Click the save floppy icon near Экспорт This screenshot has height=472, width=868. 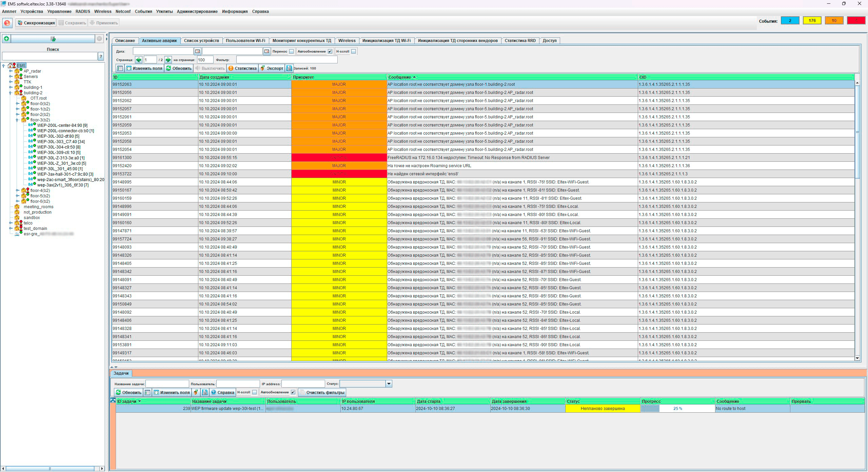[x=289, y=68]
